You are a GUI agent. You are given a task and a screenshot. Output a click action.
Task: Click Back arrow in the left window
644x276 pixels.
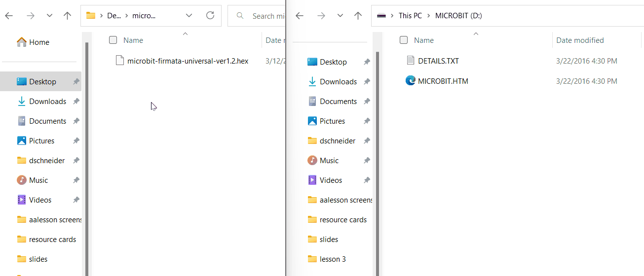click(x=9, y=16)
